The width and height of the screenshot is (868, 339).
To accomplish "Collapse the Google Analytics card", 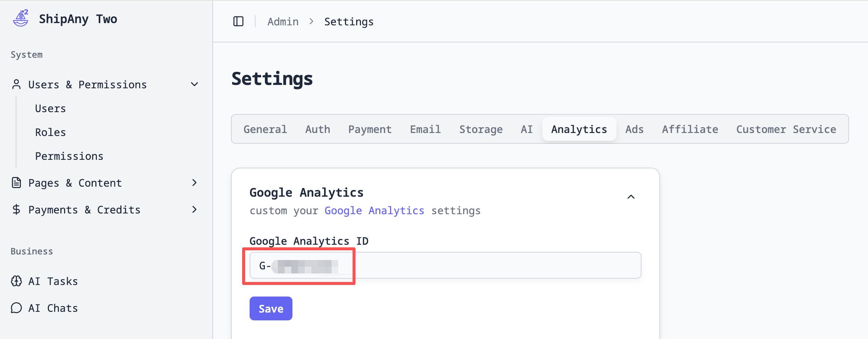I will pyautogui.click(x=631, y=197).
